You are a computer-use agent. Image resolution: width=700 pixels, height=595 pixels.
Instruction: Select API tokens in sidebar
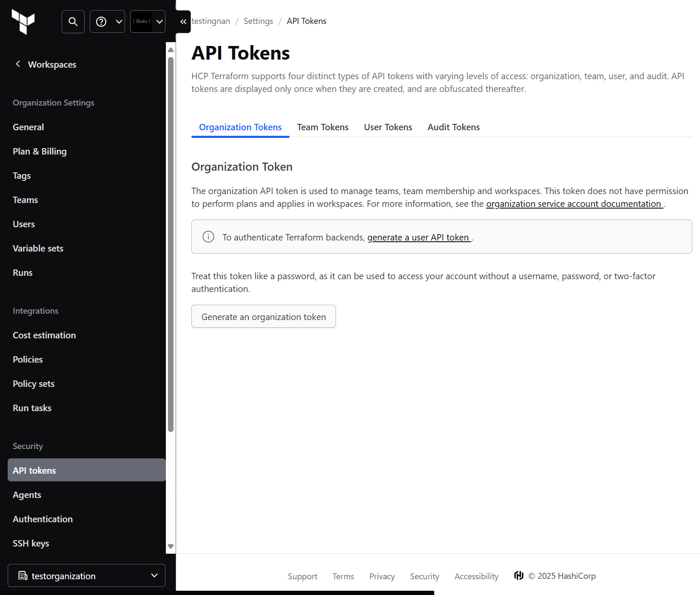(87, 470)
